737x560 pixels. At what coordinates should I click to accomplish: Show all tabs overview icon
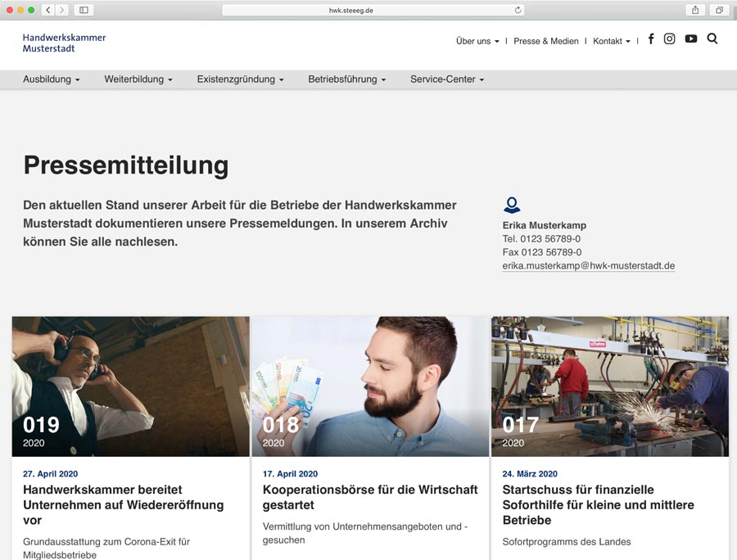pos(719,10)
